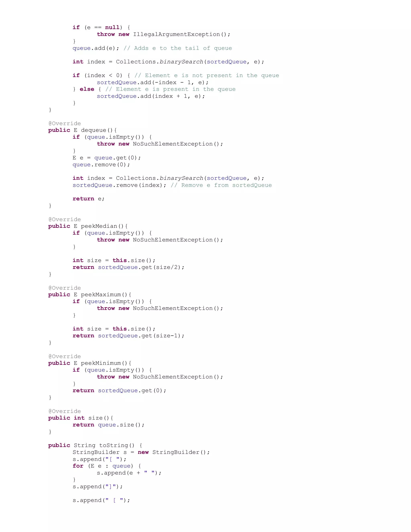Click the peekMaximum method signature

(90, 295)
